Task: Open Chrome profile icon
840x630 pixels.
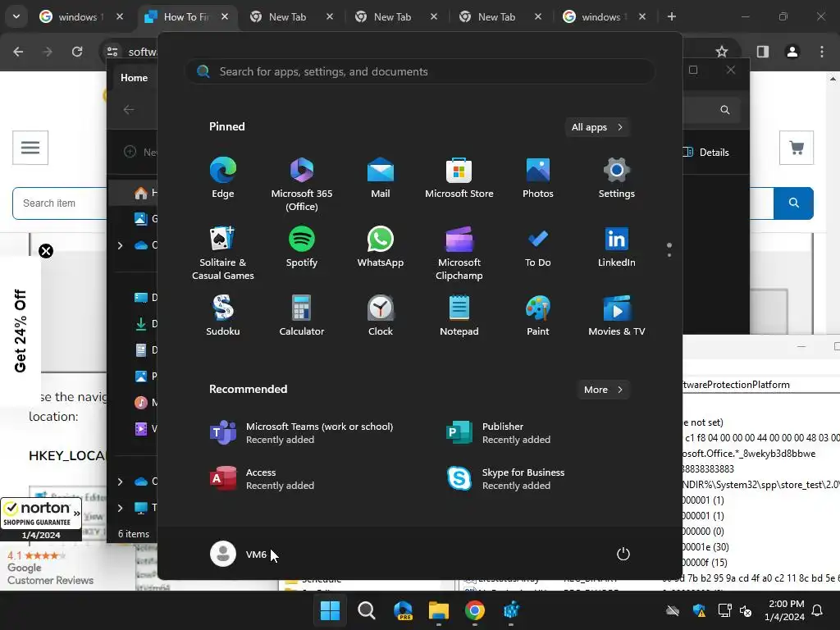Action: pos(792,52)
